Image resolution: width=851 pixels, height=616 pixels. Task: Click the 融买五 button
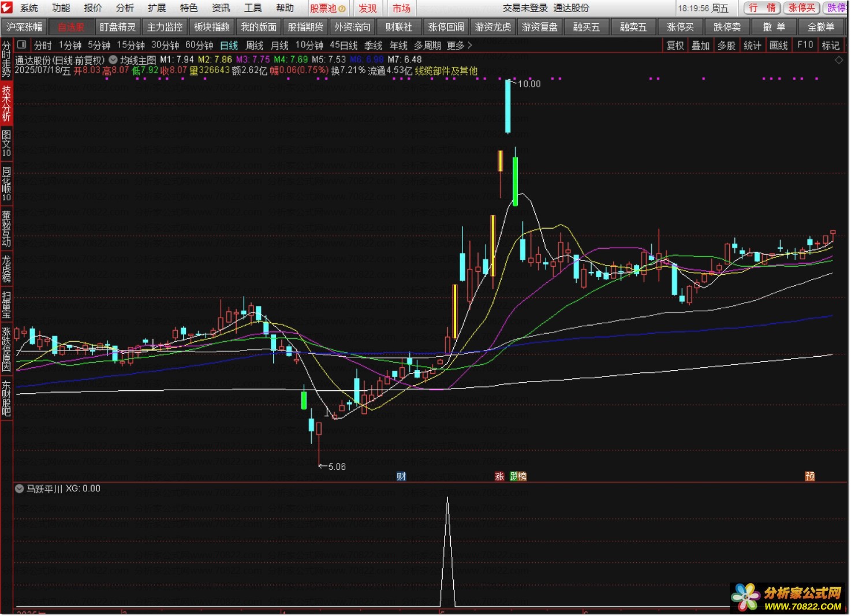pos(587,27)
